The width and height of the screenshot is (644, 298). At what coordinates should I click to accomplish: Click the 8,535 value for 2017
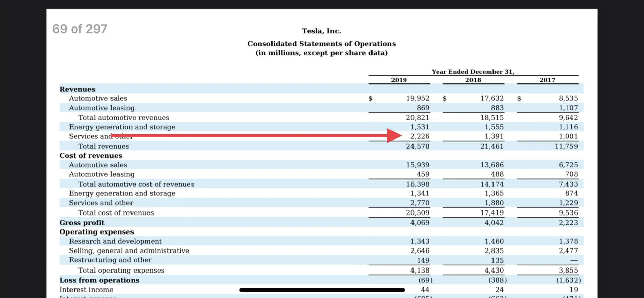(x=568, y=98)
